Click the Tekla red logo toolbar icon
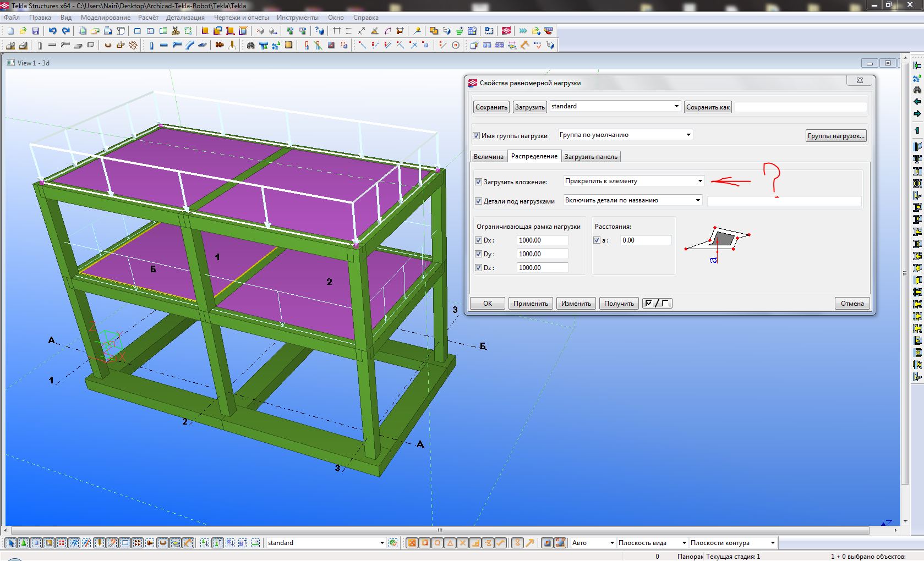 pos(506,31)
